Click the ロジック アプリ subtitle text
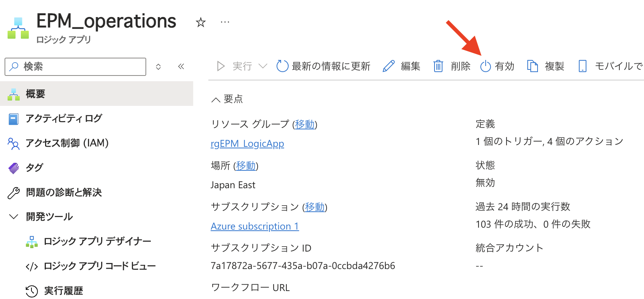644x299 pixels. pyautogui.click(x=64, y=39)
